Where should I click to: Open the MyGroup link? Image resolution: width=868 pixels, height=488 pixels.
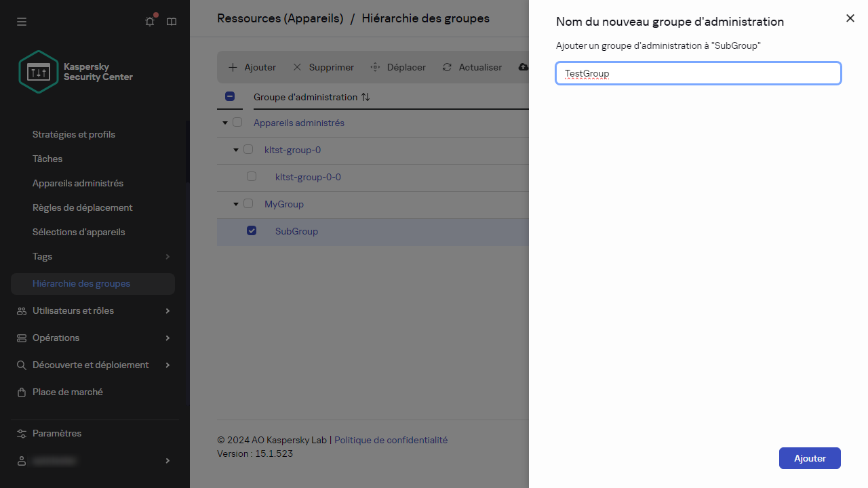click(284, 204)
